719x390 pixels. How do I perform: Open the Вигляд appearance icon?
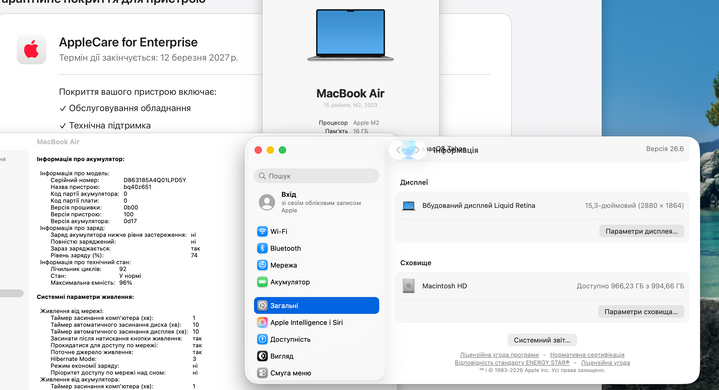pos(262,356)
